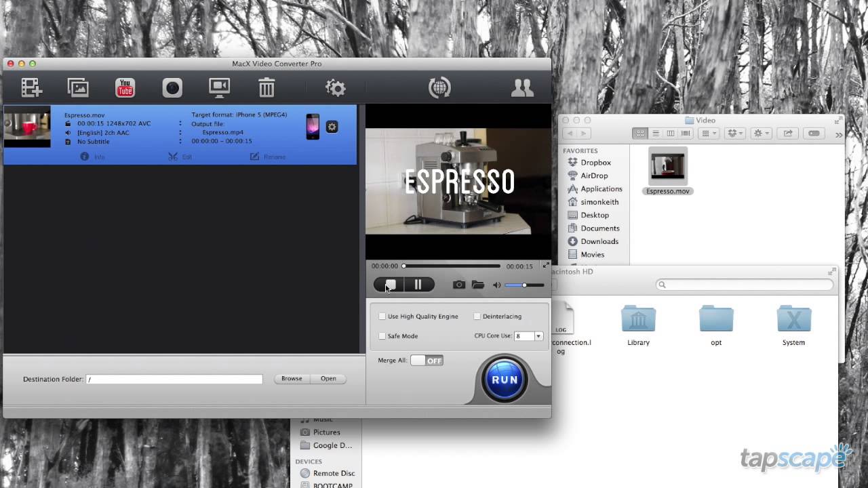Pause the preview video
Viewport: 868px width, 488px height.
click(418, 285)
